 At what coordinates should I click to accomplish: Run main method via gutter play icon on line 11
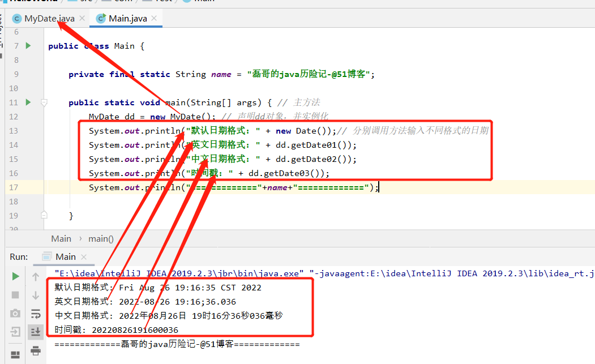(x=27, y=102)
